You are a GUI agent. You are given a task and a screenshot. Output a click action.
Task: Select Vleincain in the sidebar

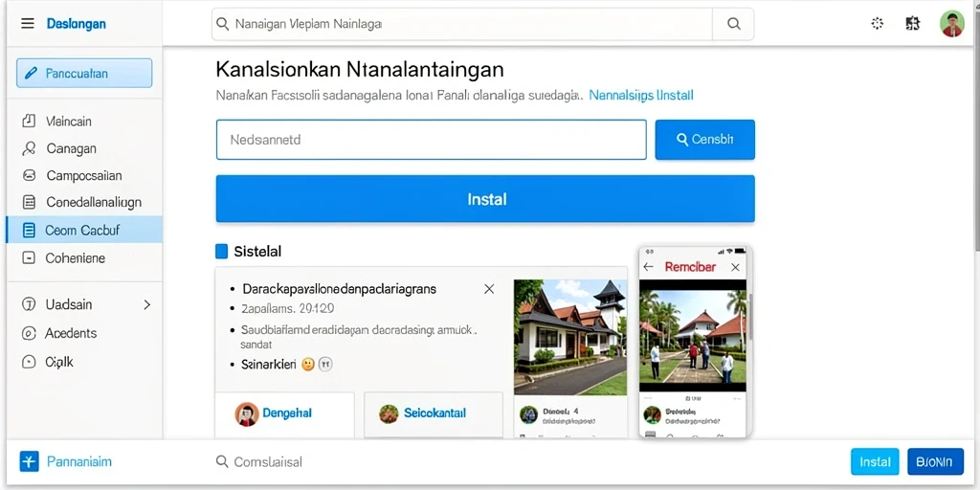[84, 122]
